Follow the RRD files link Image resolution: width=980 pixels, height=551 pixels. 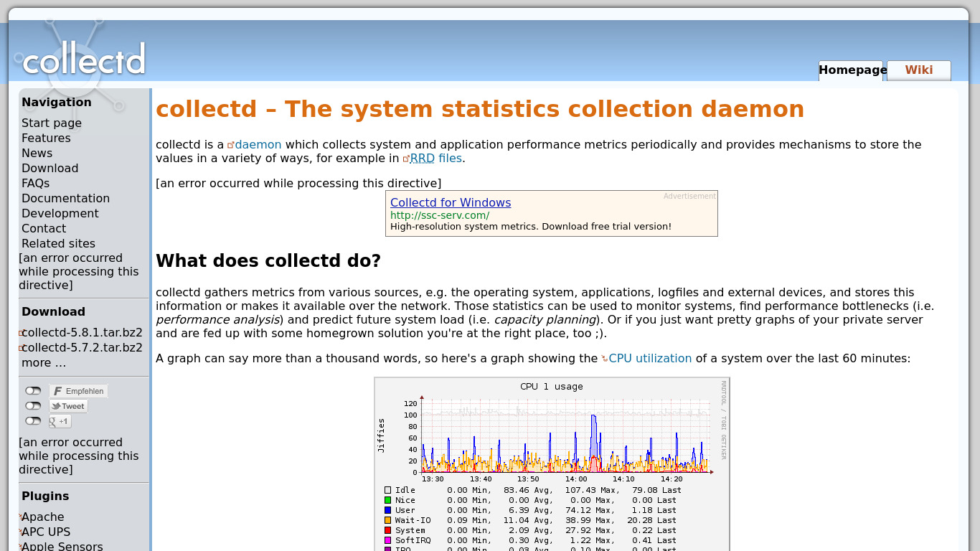click(436, 158)
